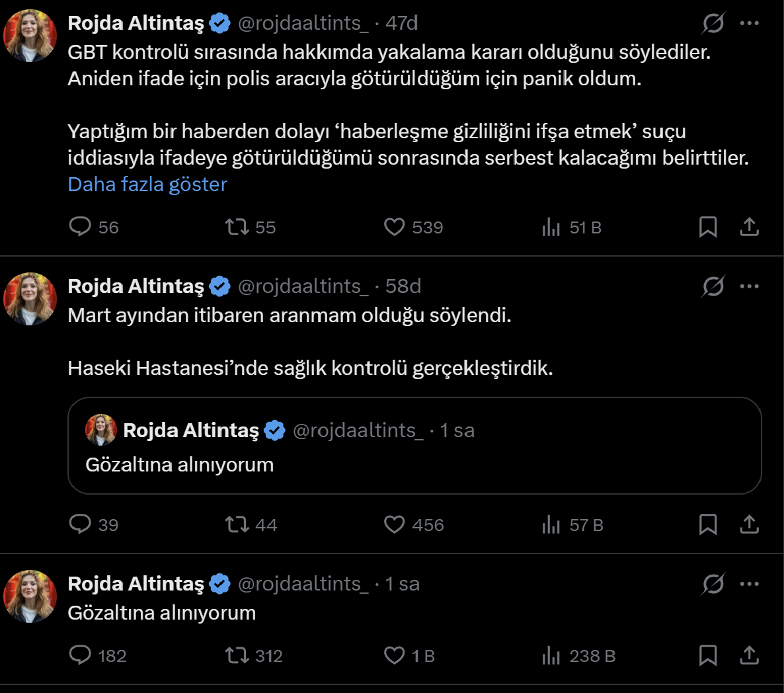The width and height of the screenshot is (784, 693).
Task: Open Rojda Altintaş avatar on the last tweet
Action: tap(30, 596)
